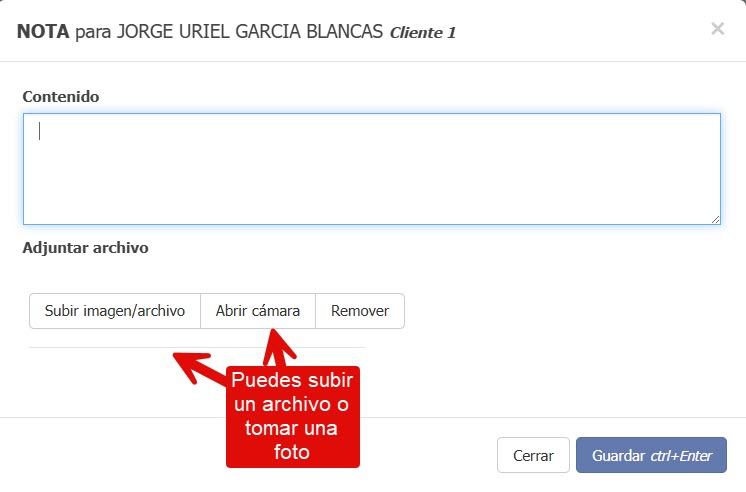746x492 pixels.
Task: Click the text area resize handle corner
Action: 715,219
